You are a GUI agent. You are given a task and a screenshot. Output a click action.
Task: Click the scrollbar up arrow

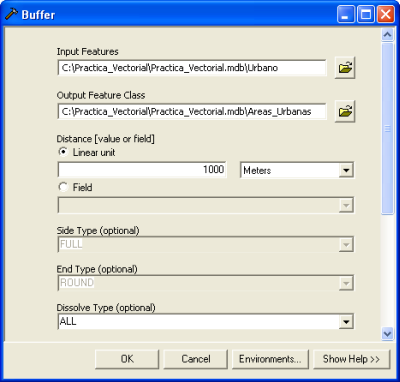[387, 35]
